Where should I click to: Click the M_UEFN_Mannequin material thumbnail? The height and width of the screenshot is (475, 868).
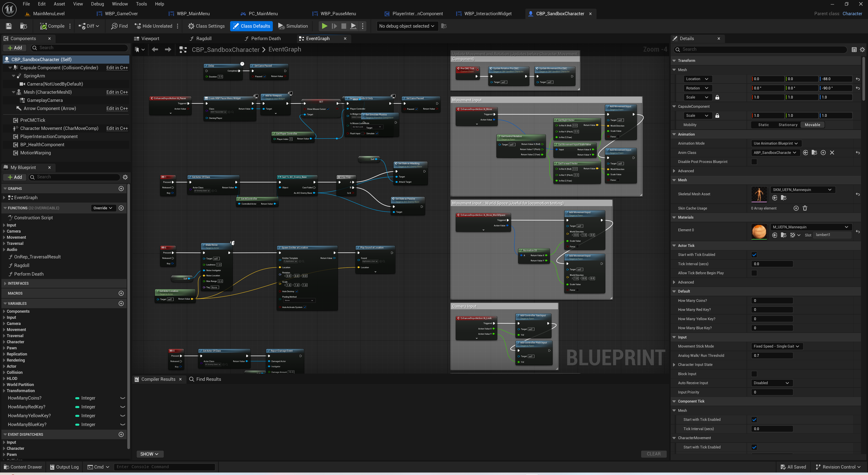click(759, 232)
